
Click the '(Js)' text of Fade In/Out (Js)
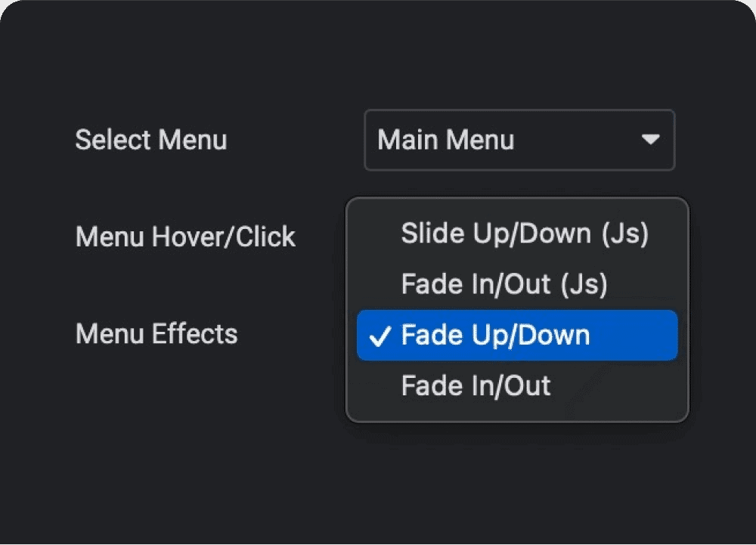(584, 284)
